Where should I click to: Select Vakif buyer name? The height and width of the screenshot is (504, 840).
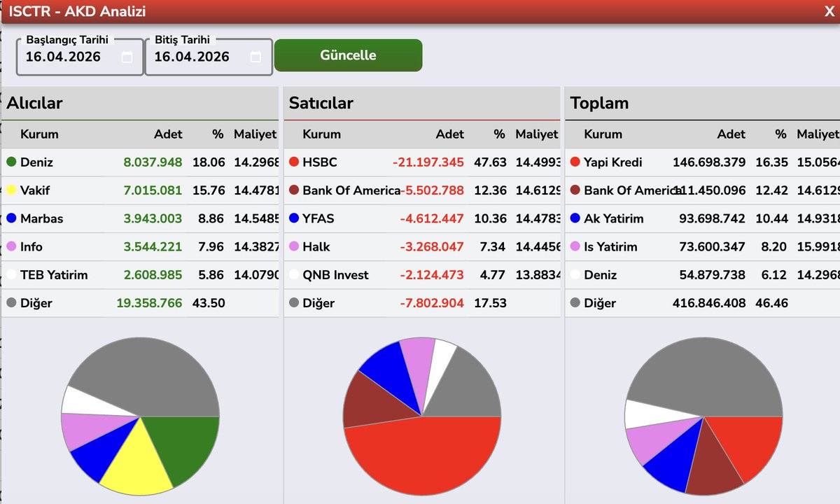pos(35,190)
